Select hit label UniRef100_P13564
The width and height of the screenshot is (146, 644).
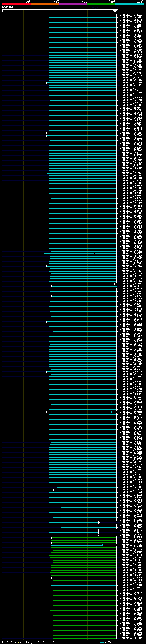click(x=131, y=492)
